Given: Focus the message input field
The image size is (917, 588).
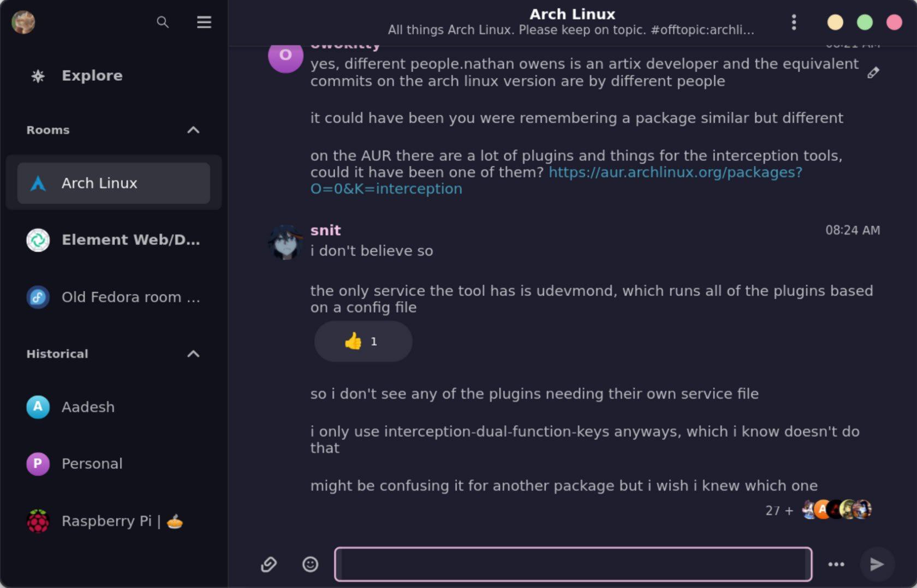Looking at the screenshot, I should [x=573, y=564].
